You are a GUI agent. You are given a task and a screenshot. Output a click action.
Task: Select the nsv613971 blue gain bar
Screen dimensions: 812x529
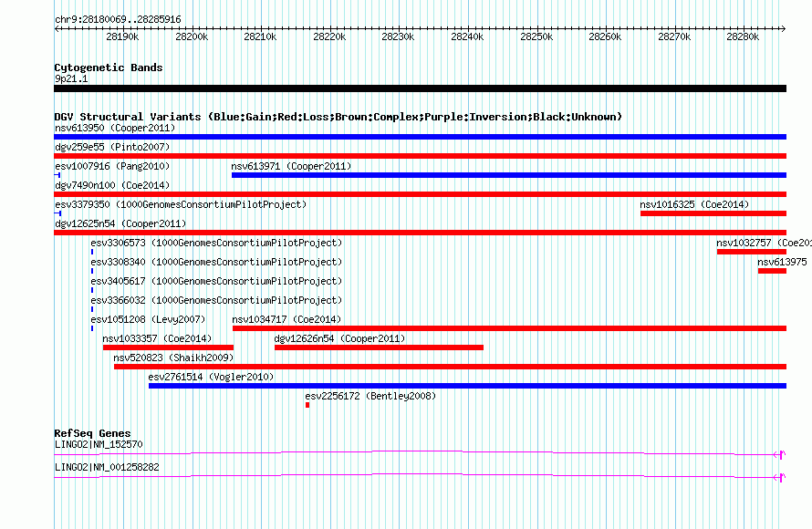(x=509, y=175)
